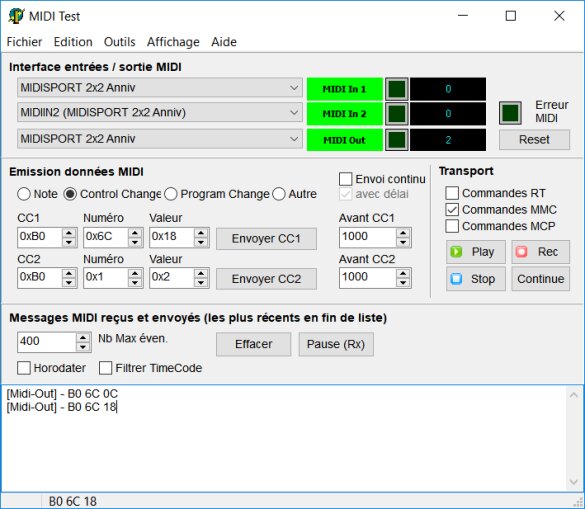
Task: Click the Avant CC1 field showing 1000
Action: [368, 237]
